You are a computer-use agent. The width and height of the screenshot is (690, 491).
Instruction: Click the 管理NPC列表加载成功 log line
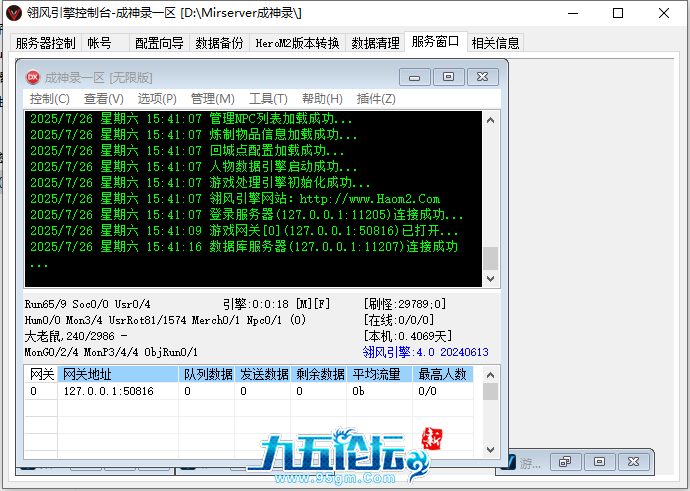point(191,119)
